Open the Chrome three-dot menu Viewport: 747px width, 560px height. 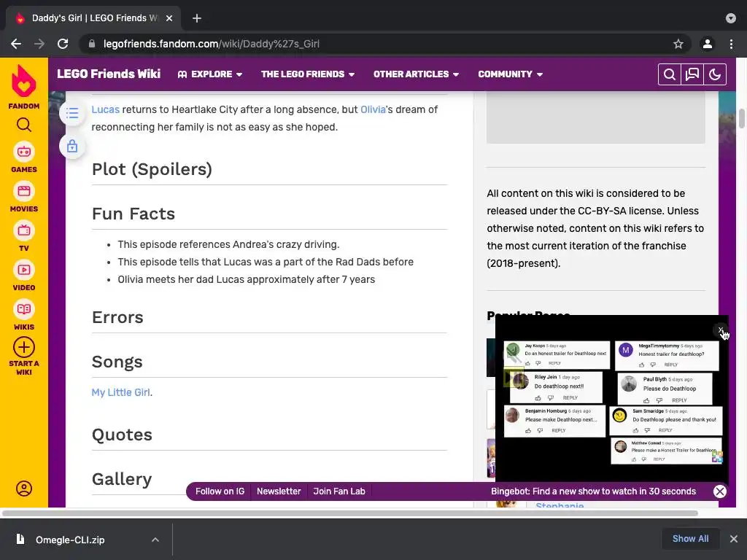click(731, 44)
